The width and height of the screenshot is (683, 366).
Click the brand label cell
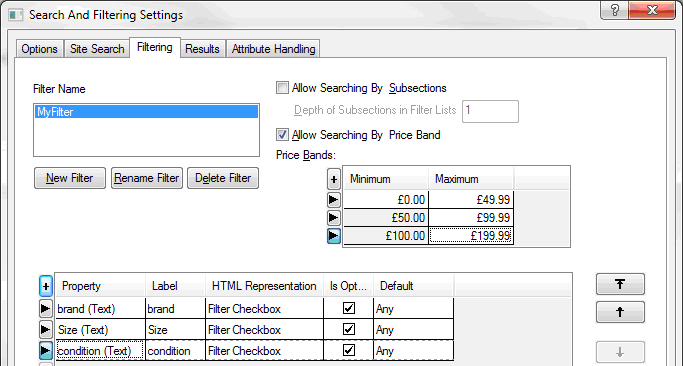click(176, 309)
